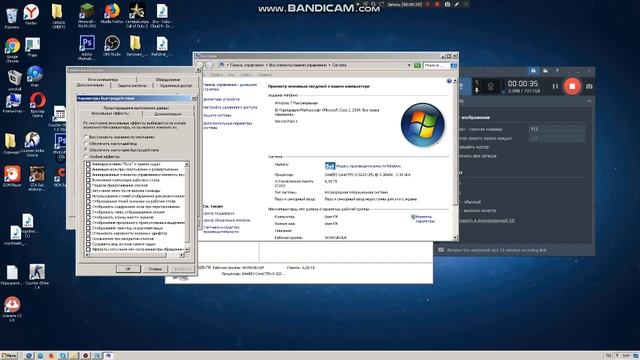Click the effects list scroll-down arrow
This screenshot has height=360, width=640.
pyautogui.click(x=187, y=249)
